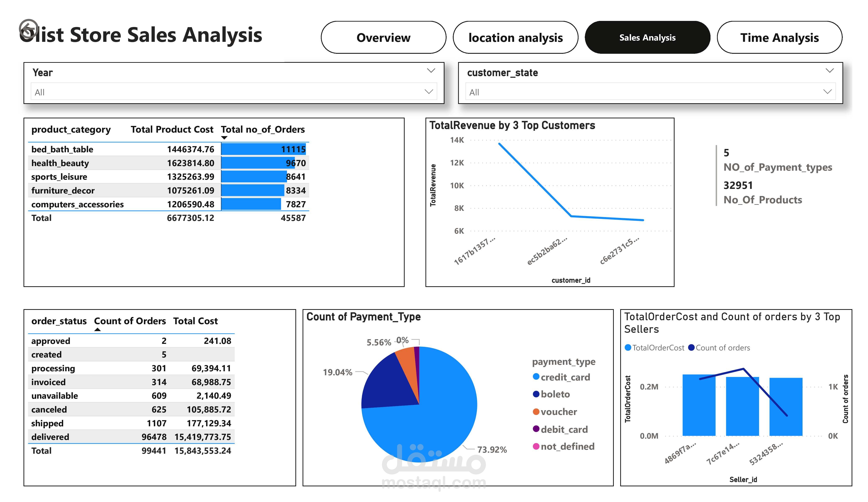Click the Sales Analysis button

click(x=647, y=38)
